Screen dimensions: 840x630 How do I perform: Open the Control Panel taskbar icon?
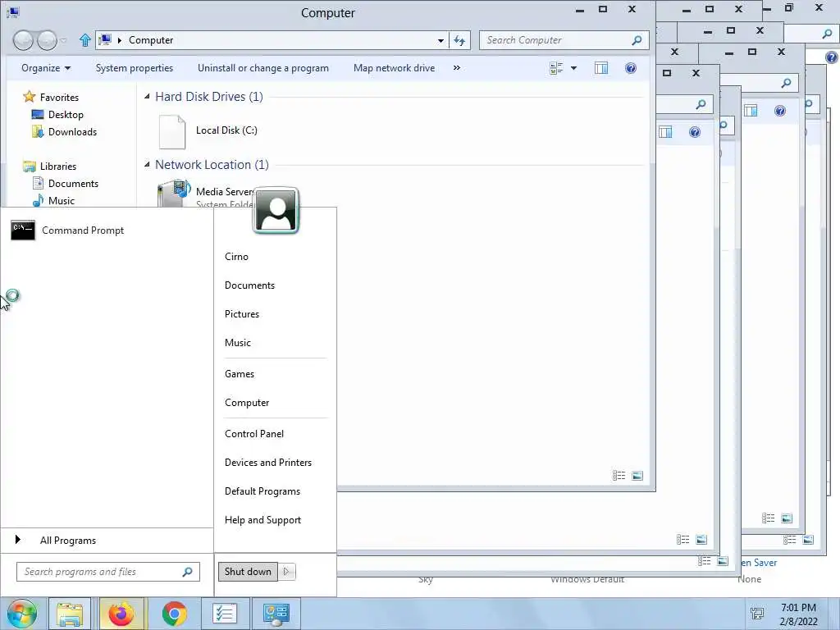coord(276,614)
